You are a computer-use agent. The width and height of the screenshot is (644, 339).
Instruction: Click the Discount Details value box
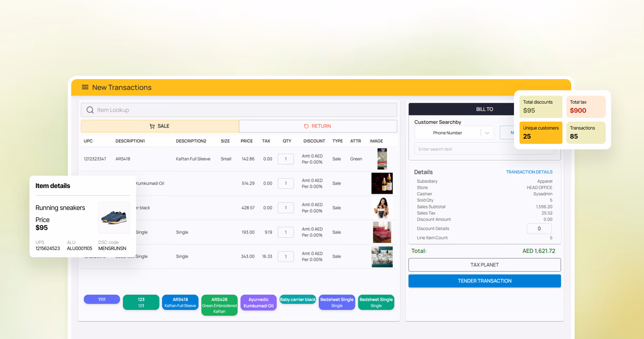click(x=539, y=228)
